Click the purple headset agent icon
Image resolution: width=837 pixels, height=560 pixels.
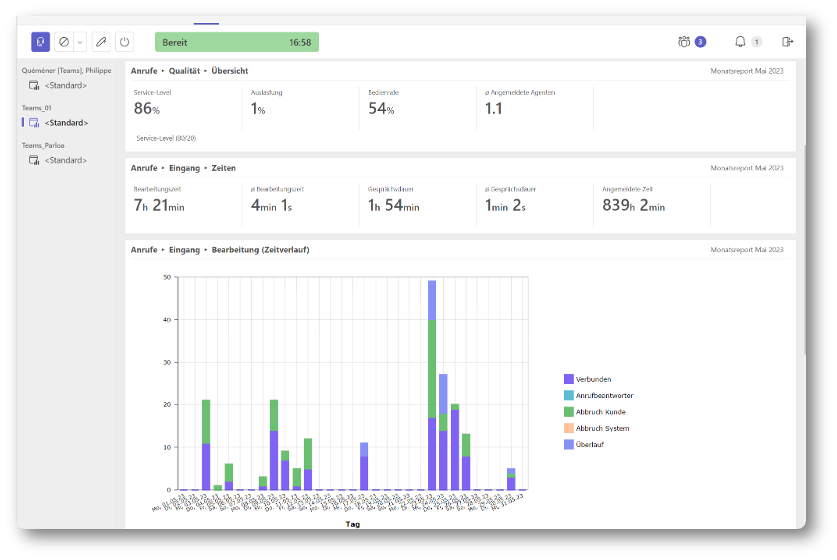coord(41,42)
